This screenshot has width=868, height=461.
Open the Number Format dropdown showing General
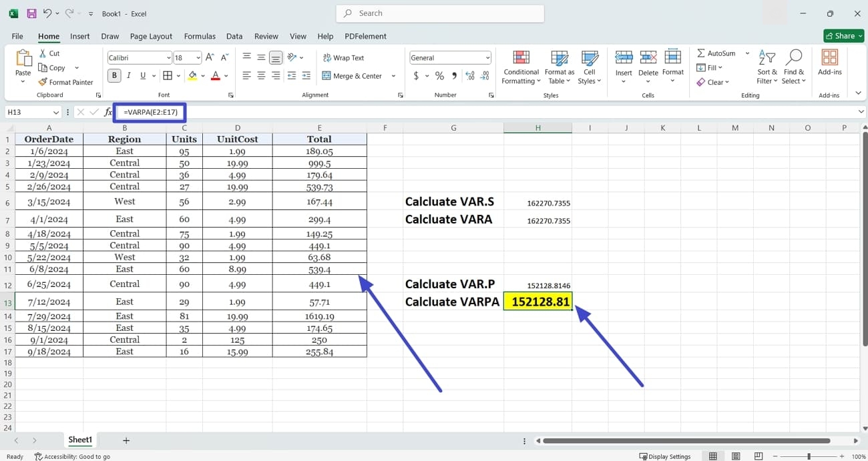tap(449, 57)
